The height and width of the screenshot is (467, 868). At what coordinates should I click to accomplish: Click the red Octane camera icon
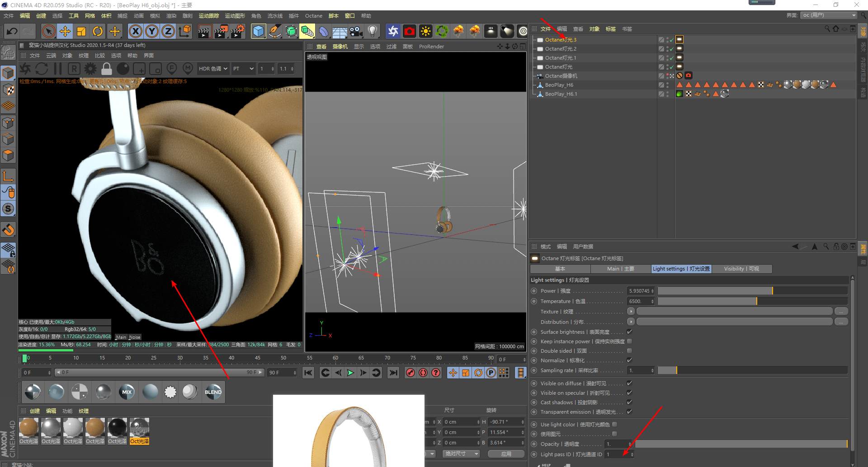[410, 31]
